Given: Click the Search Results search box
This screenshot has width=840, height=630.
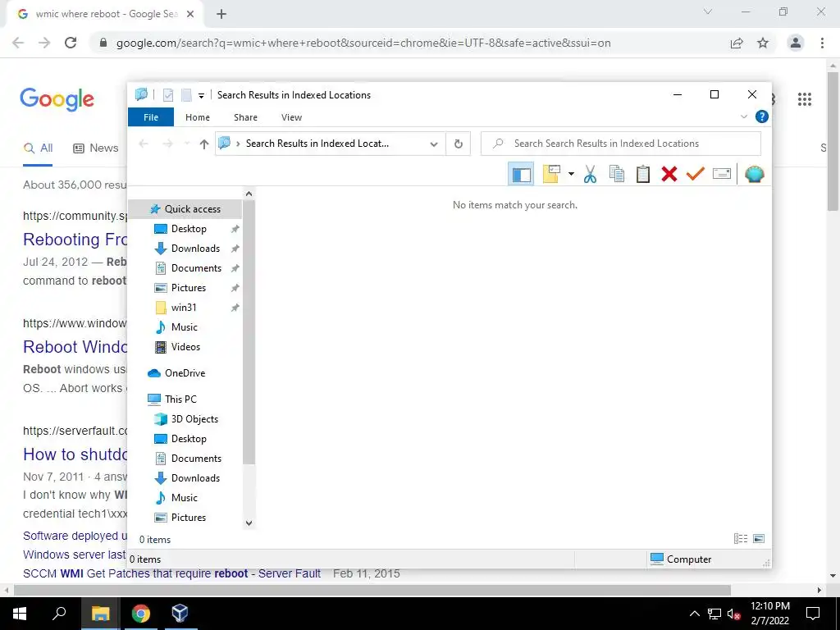Looking at the screenshot, I should (x=621, y=144).
